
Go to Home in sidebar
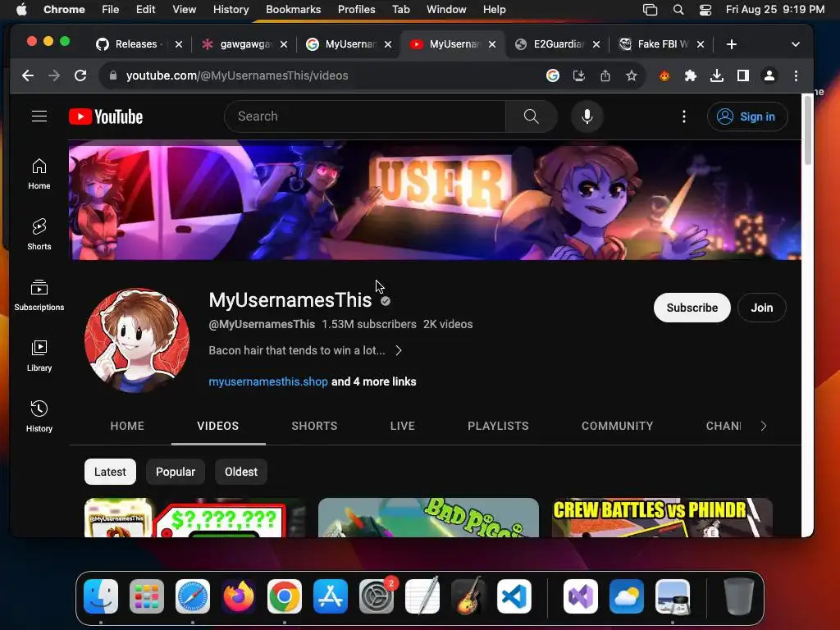coord(39,175)
